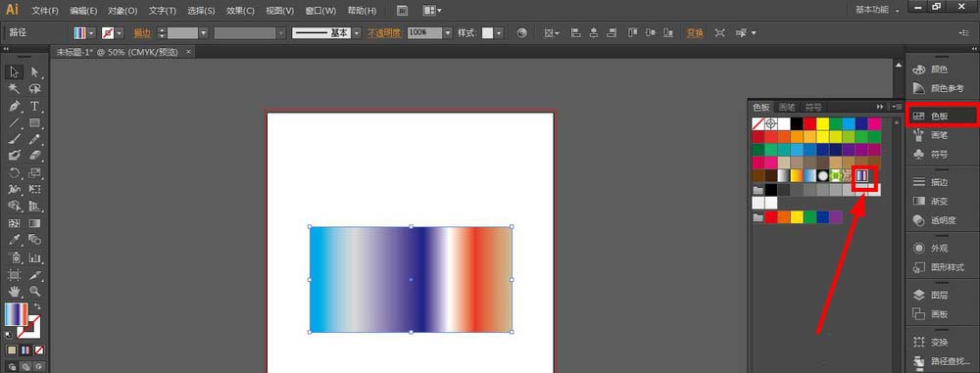Open the 文件(F) menu

pyautogui.click(x=44, y=11)
